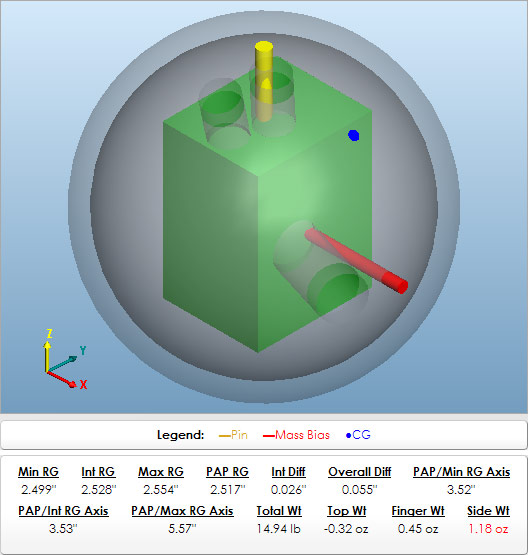
Task: Click the Min RG value 2.499"
Action: click(39, 490)
